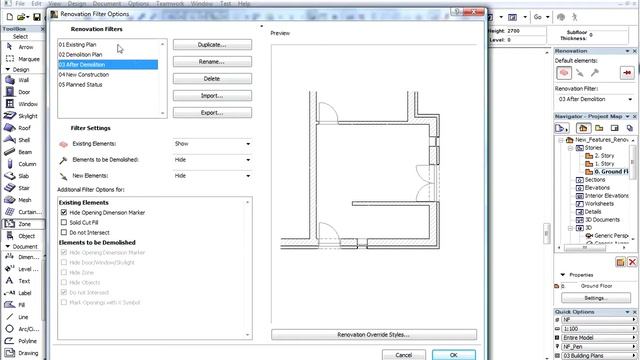
Task: Open the Elements to be Demolished dropdown
Action: (212, 160)
